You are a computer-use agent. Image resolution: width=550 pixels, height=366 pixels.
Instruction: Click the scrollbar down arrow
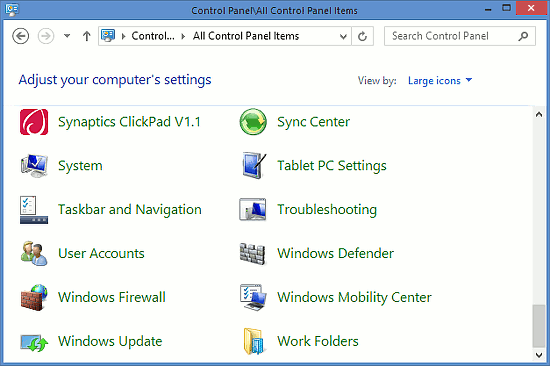pos(539,355)
